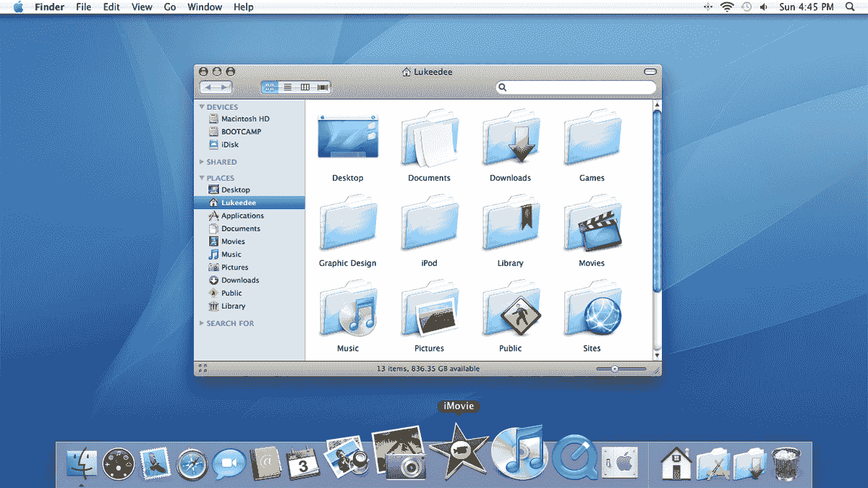Screen dimensions: 868x488
Task: Open the View menu
Action: coord(142,7)
